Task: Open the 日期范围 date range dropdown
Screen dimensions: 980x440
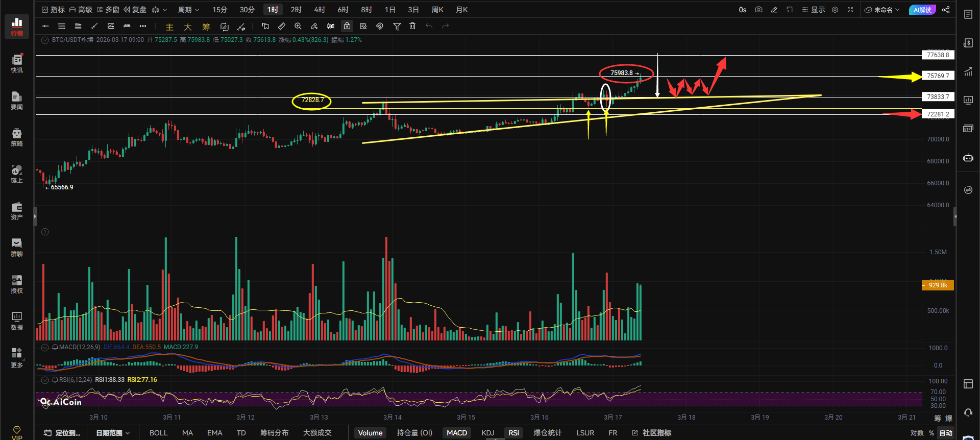Action: pyautogui.click(x=113, y=433)
